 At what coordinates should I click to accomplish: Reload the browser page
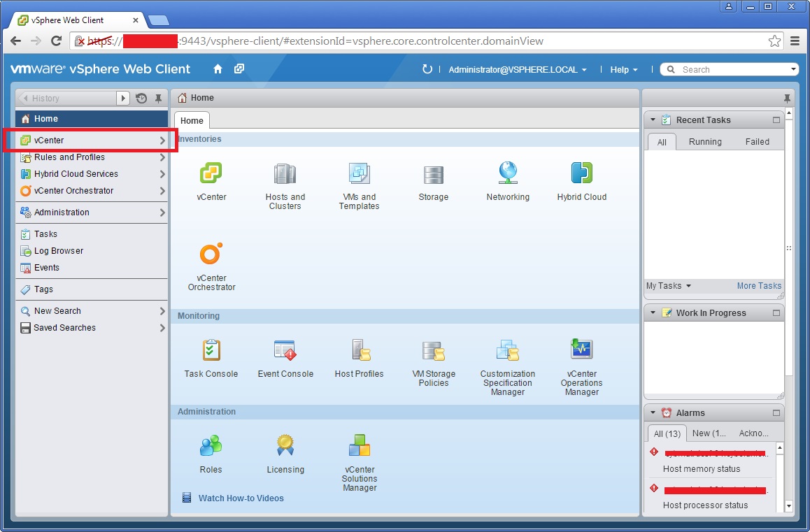tap(56, 41)
